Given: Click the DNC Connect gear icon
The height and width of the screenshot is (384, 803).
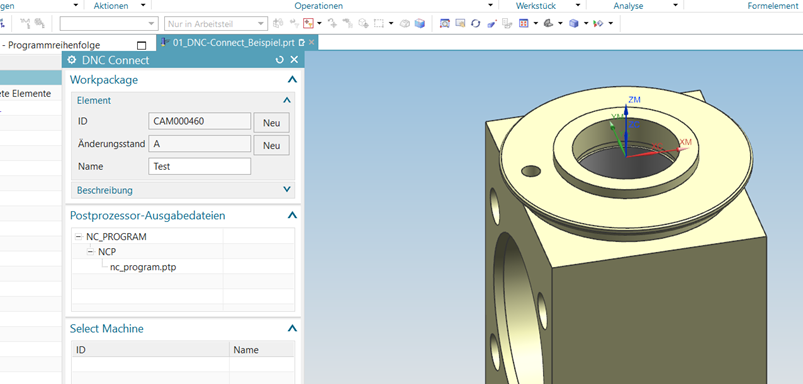Looking at the screenshot, I should point(72,60).
